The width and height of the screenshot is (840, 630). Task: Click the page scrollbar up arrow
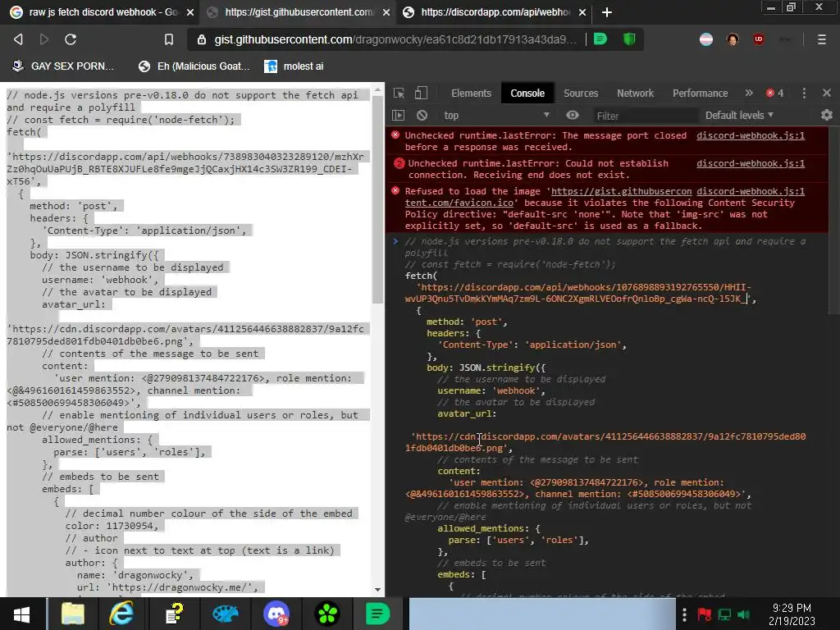pos(377,89)
